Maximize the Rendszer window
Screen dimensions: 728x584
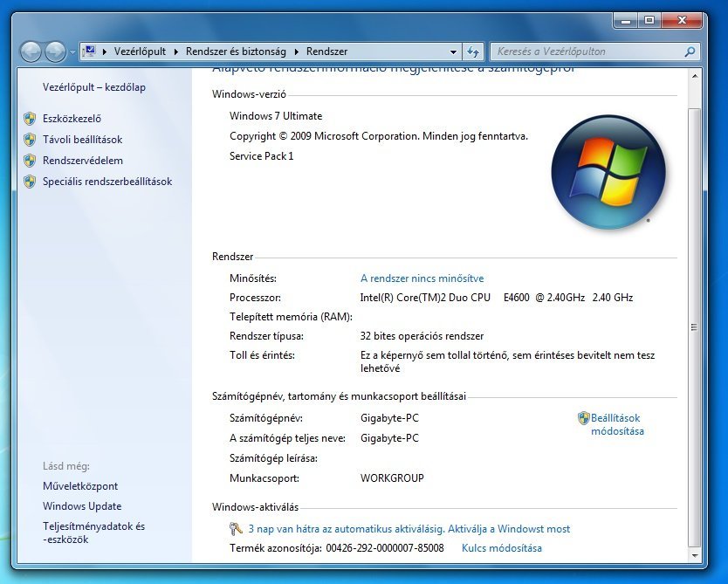649,20
